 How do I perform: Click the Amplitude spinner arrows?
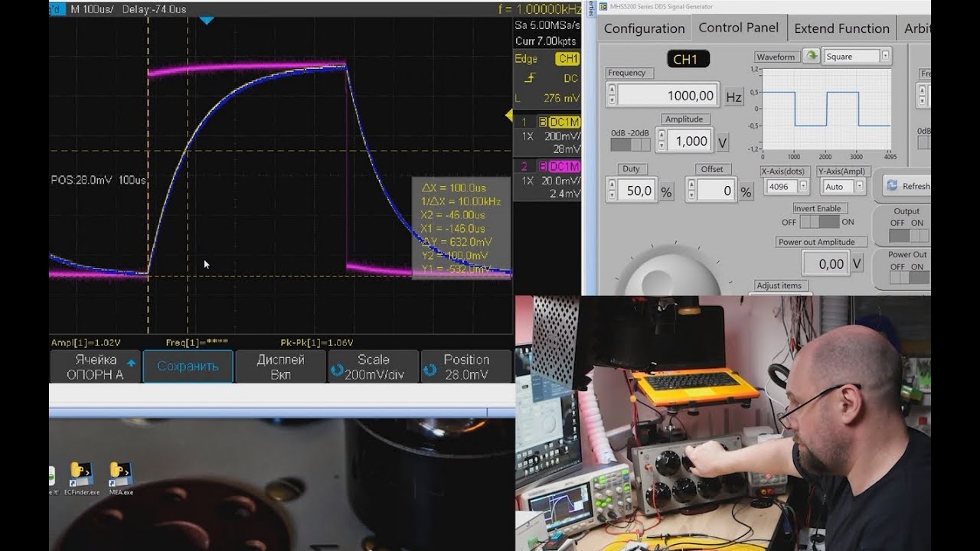[662, 141]
